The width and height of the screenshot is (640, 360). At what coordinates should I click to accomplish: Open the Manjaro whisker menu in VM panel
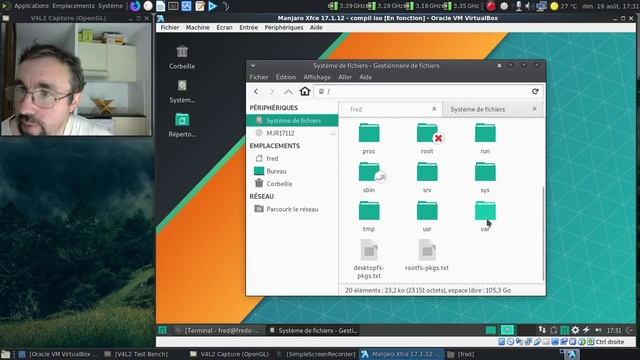[x=162, y=330]
